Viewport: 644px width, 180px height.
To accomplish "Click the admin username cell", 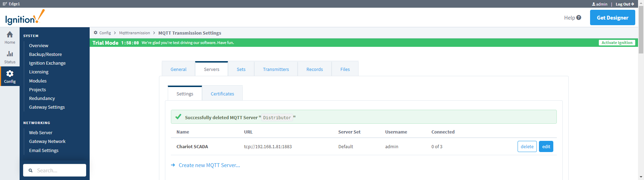I will (392, 146).
